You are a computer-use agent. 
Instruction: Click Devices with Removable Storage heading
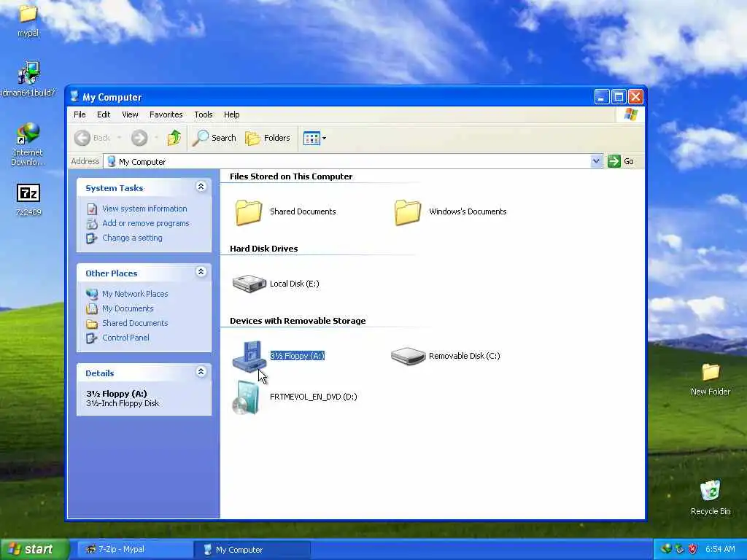[298, 321]
